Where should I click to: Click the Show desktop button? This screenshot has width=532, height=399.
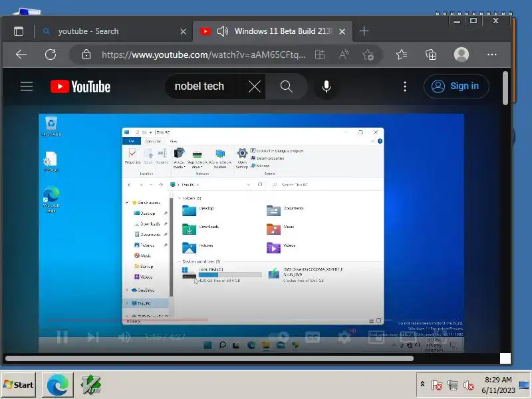click(524, 385)
